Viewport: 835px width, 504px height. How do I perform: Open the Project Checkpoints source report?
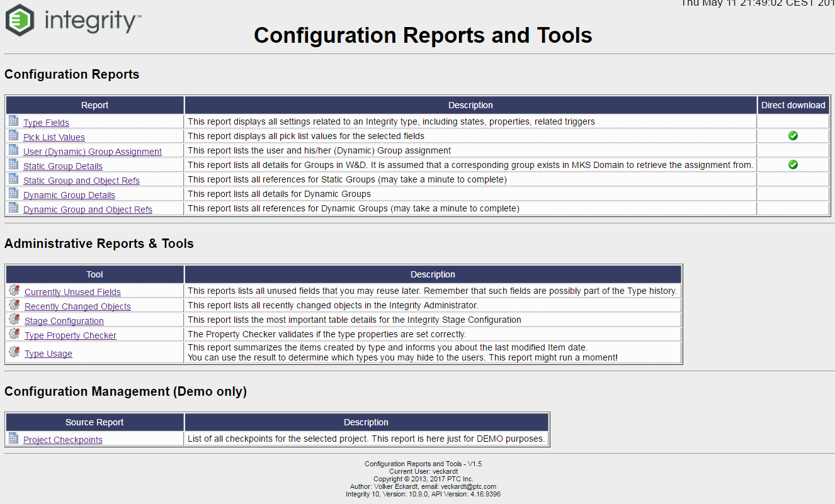(x=63, y=440)
